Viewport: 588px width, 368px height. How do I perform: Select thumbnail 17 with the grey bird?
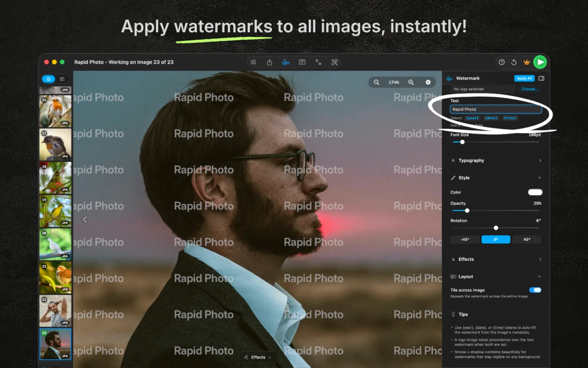[55, 144]
